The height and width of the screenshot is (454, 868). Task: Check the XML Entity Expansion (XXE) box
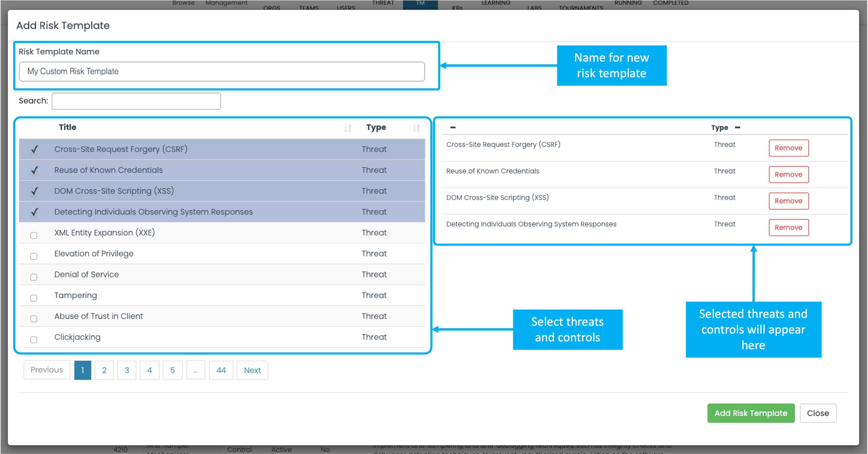tap(34, 235)
